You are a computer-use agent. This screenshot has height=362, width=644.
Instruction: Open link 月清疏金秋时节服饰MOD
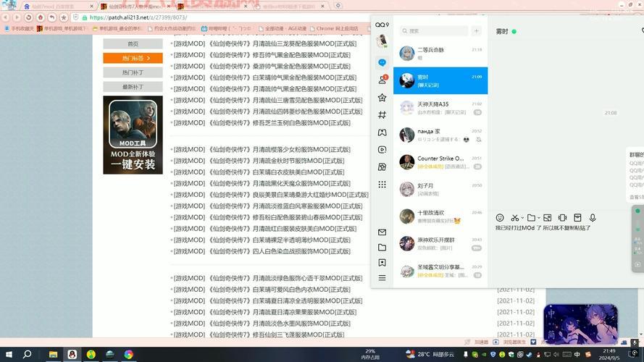(x=259, y=161)
